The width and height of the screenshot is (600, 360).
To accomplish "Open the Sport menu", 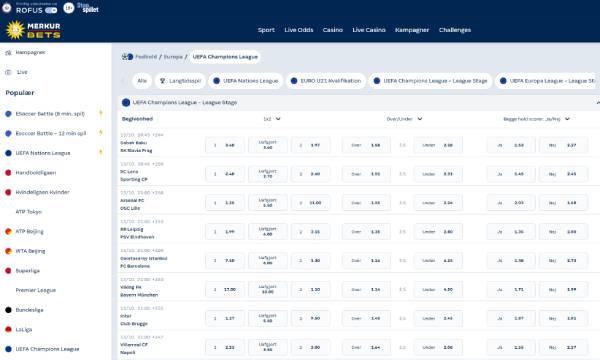I will point(266,30).
